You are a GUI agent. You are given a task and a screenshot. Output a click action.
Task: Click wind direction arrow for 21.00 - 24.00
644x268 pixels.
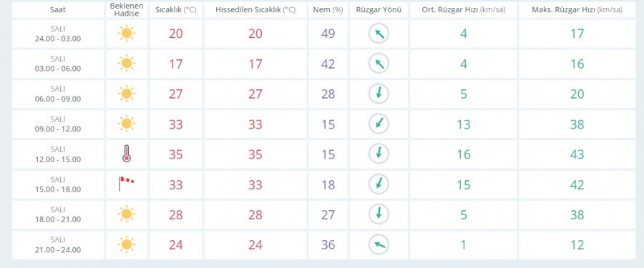pos(379,244)
